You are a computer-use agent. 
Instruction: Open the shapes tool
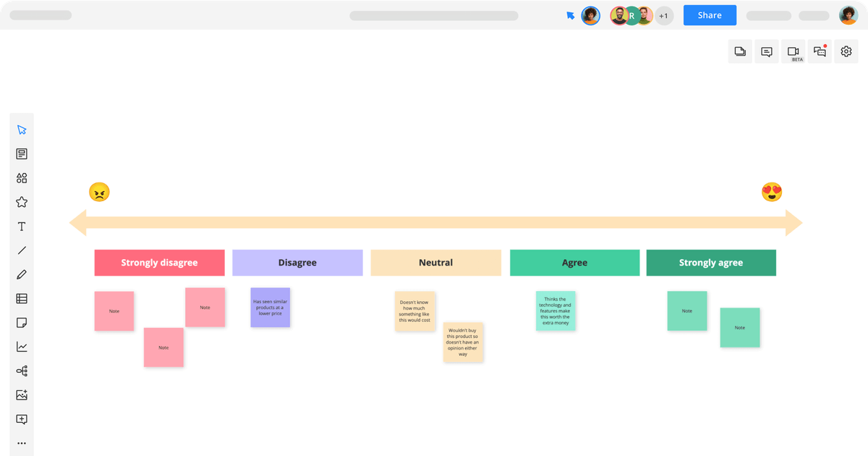22,178
